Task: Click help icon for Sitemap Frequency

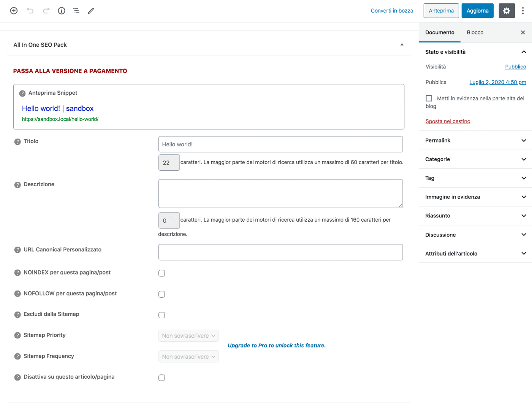Action: [x=17, y=356]
